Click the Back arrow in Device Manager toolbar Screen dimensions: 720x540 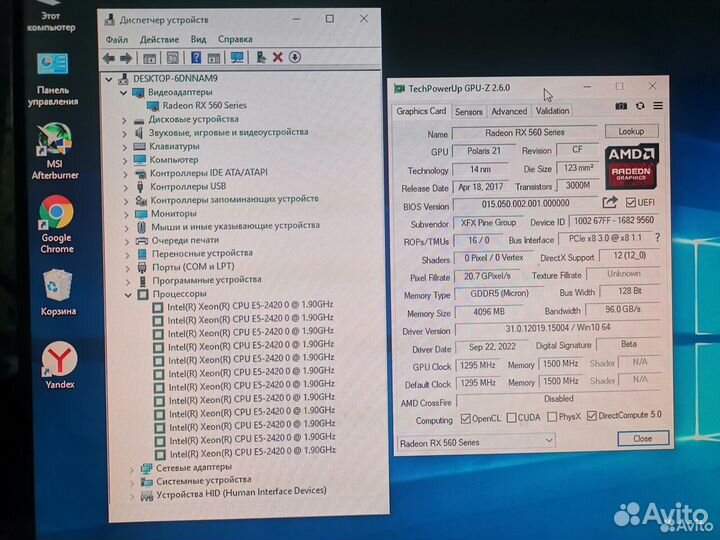coord(109,58)
